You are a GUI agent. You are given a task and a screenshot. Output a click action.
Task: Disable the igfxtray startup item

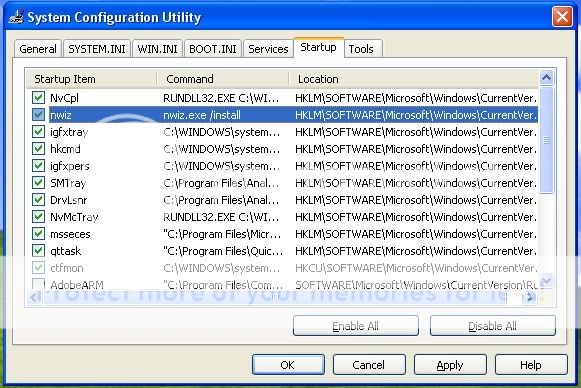tap(38, 132)
